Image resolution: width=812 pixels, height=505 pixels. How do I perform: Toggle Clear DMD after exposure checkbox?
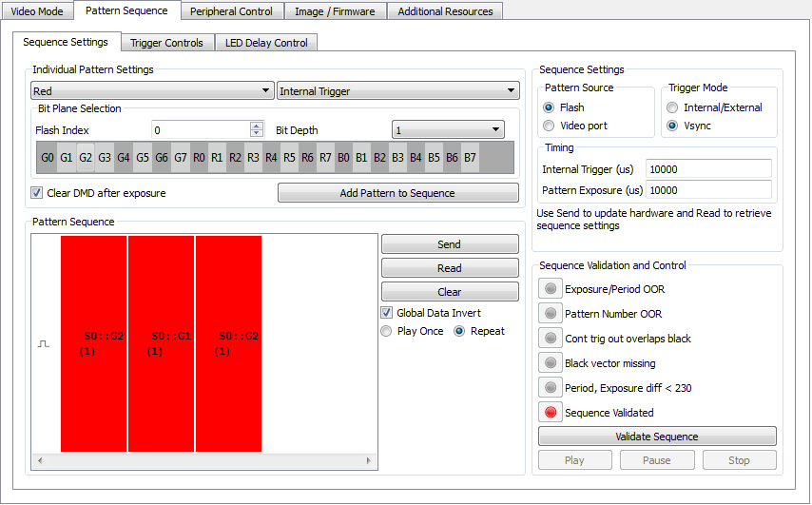pyautogui.click(x=37, y=193)
